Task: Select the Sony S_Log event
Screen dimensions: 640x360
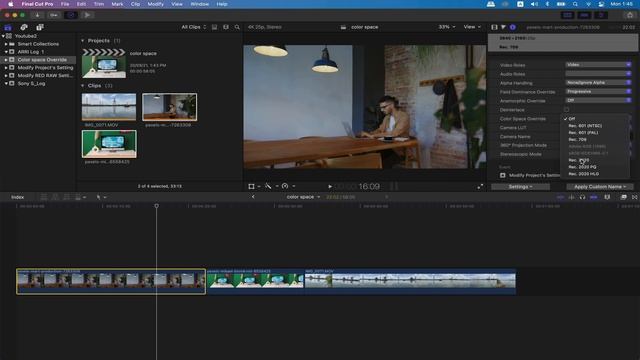Action: tap(31, 84)
